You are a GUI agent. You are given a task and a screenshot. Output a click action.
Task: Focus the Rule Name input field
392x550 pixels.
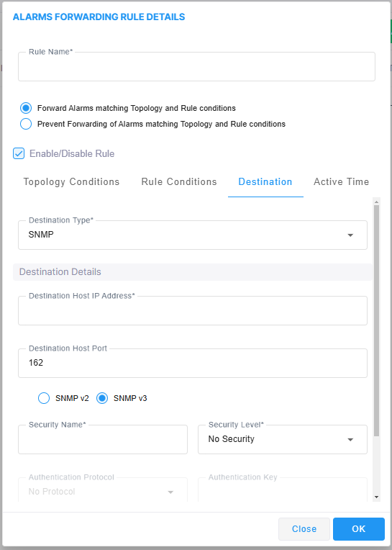click(x=196, y=67)
